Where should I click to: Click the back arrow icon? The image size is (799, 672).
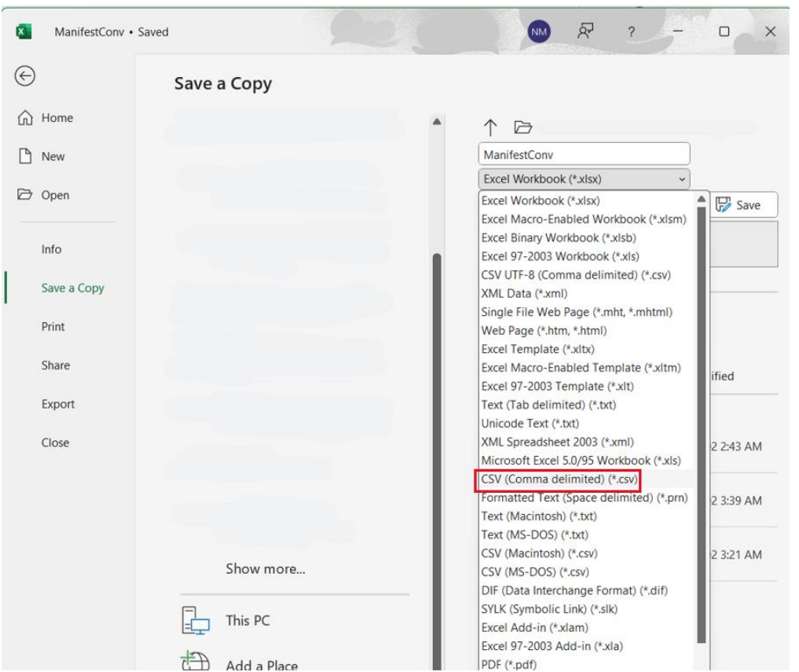coord(25,75)
